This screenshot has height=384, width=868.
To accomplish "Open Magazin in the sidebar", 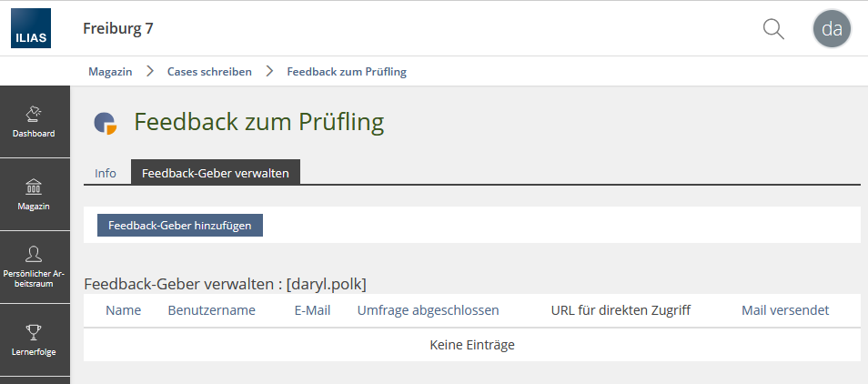I will tap(34, 195).
